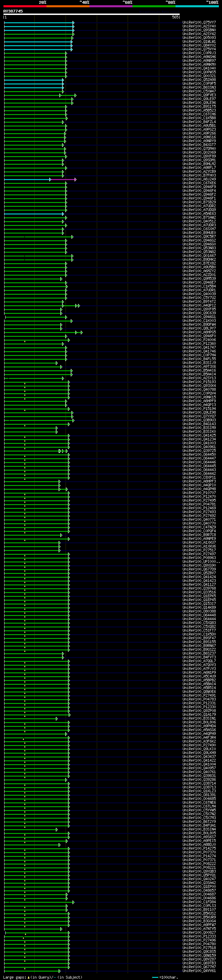Select the UniRef100_Q40788 label
This screenshot has height=980, width=222.
click(x=199, y=390)
